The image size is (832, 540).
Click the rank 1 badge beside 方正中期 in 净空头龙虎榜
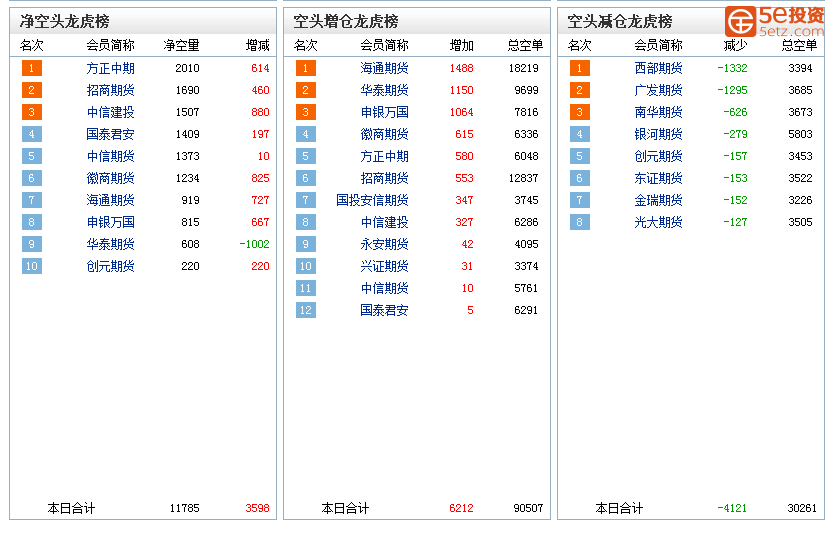click(x=31, y=68)
